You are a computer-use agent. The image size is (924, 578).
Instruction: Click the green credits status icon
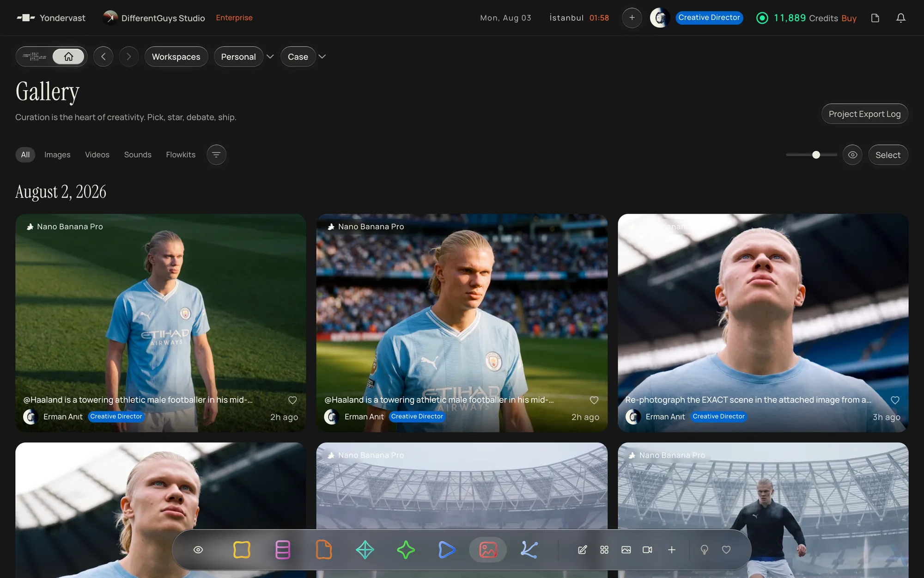(x=762, y=18)
